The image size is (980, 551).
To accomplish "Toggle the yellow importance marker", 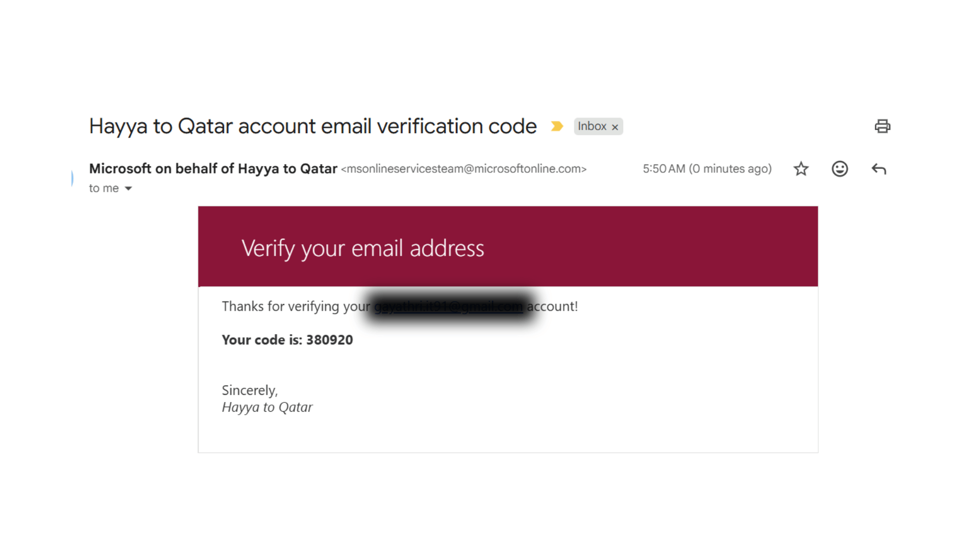I will tap(557, 126).
